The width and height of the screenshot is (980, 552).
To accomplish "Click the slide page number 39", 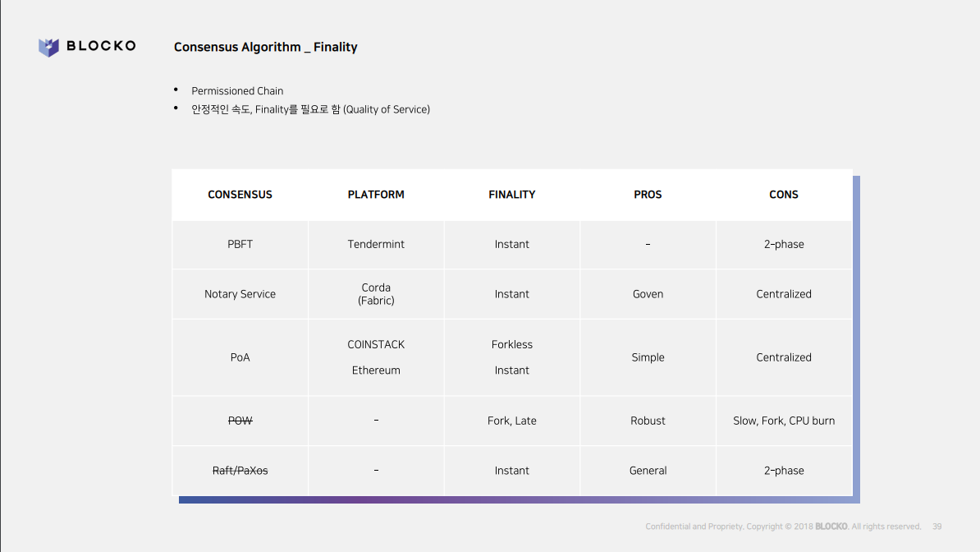I will (936, 527).
